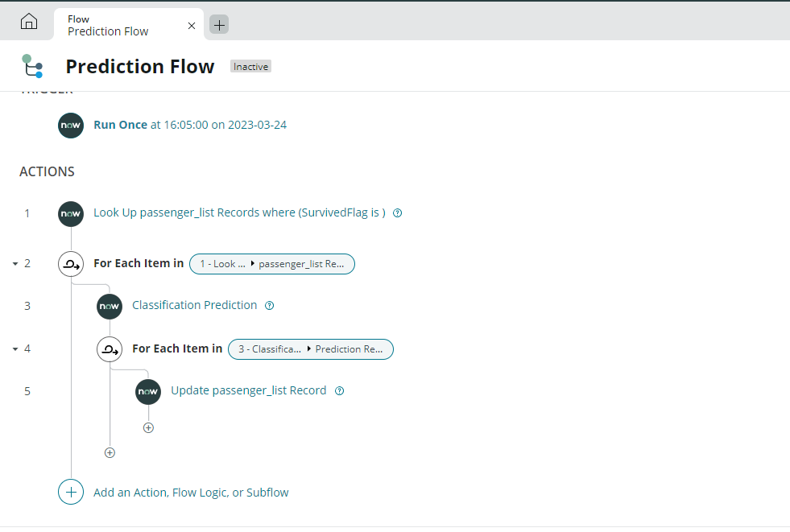Viewport: 790px width, 532px height.
Task: Click the For Each Item in label of step 2
Action: pos(139,263)
